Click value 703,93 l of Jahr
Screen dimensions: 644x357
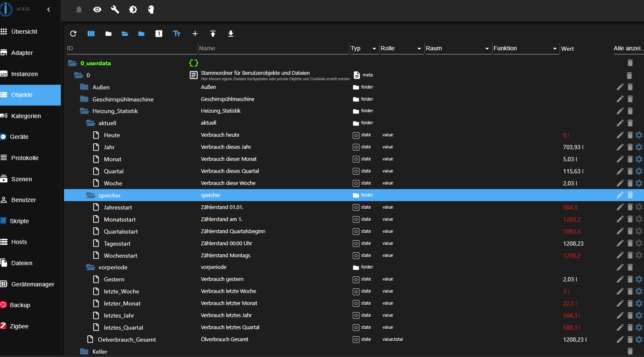pyautogui.click(x=573, y=147)
